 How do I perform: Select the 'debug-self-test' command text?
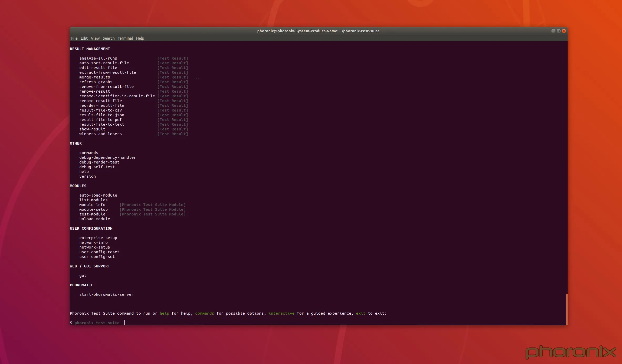tap(97, 167)
